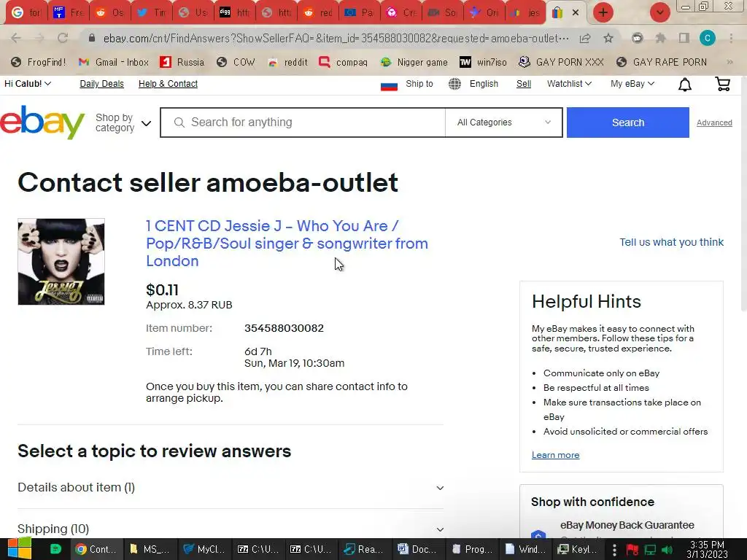Open the Gmail - Inbox bookmark
The height and width of the screenshot is (560, 747).
point(114,63)
